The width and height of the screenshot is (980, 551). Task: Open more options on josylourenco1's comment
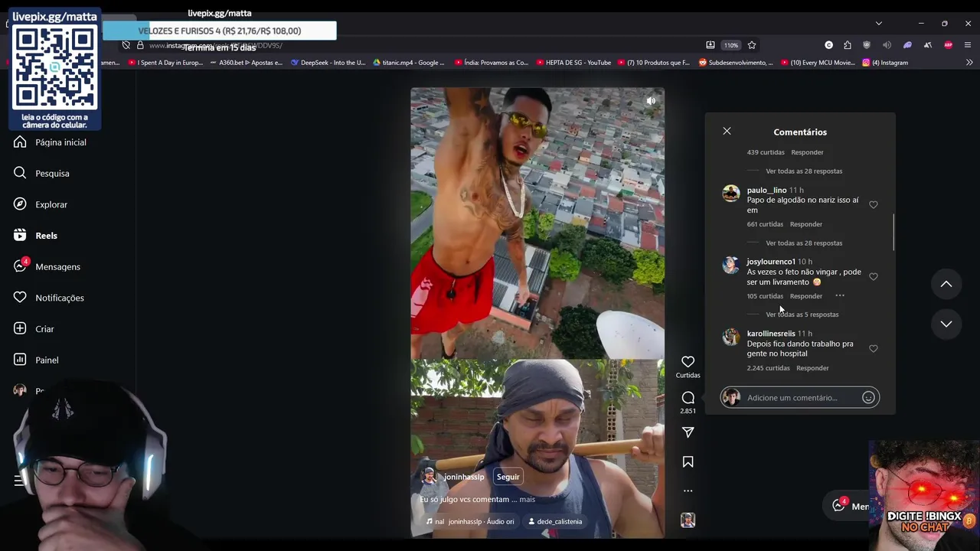click(x=840, y=295)
